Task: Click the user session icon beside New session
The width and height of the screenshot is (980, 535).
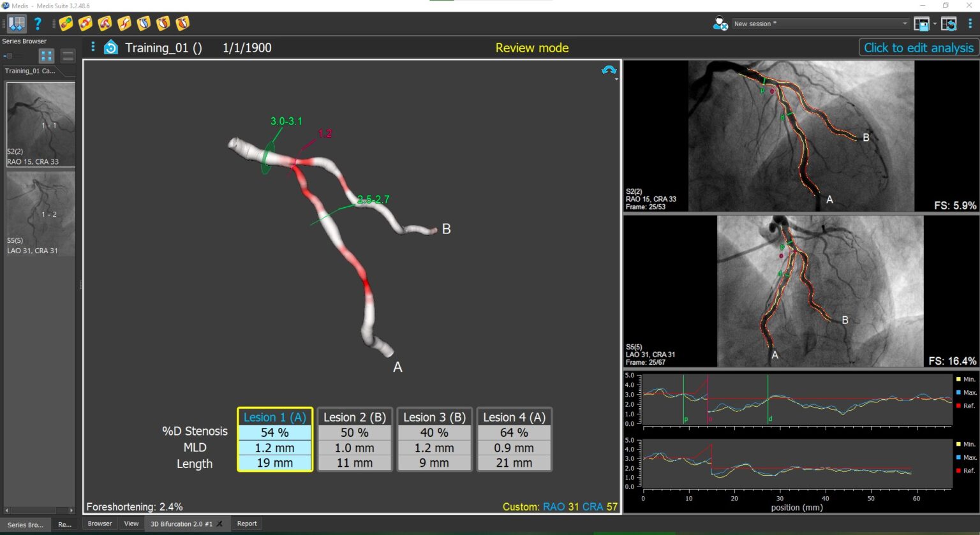Action: 720,24
